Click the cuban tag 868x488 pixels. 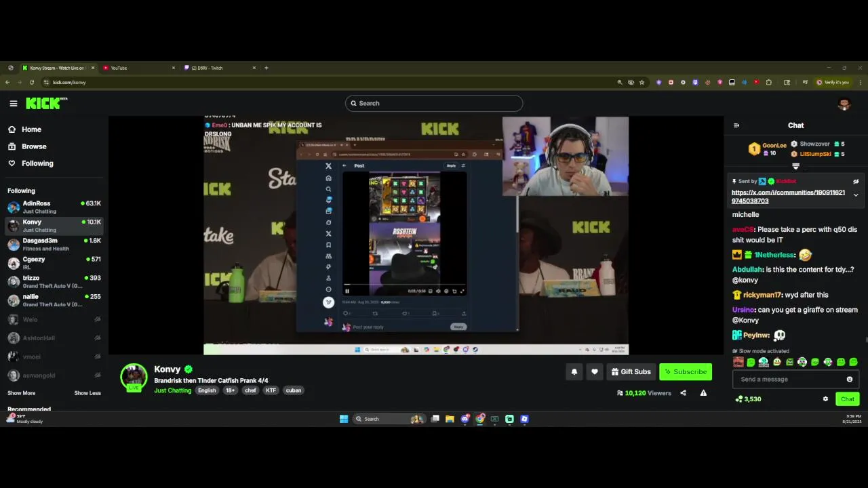coord(294,390)
